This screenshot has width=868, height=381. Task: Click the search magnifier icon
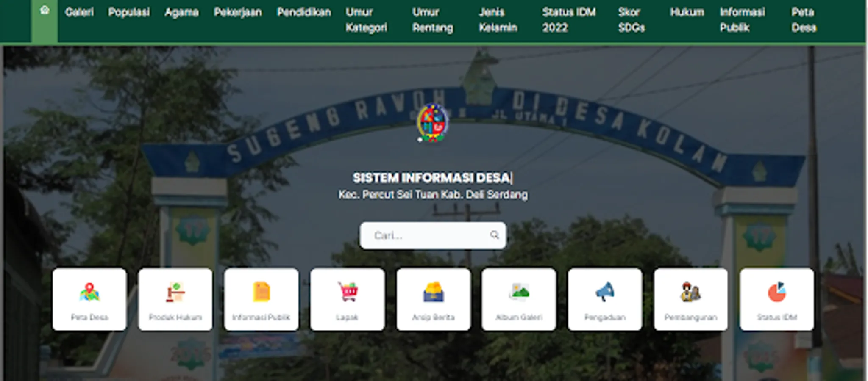coord(494,235)
